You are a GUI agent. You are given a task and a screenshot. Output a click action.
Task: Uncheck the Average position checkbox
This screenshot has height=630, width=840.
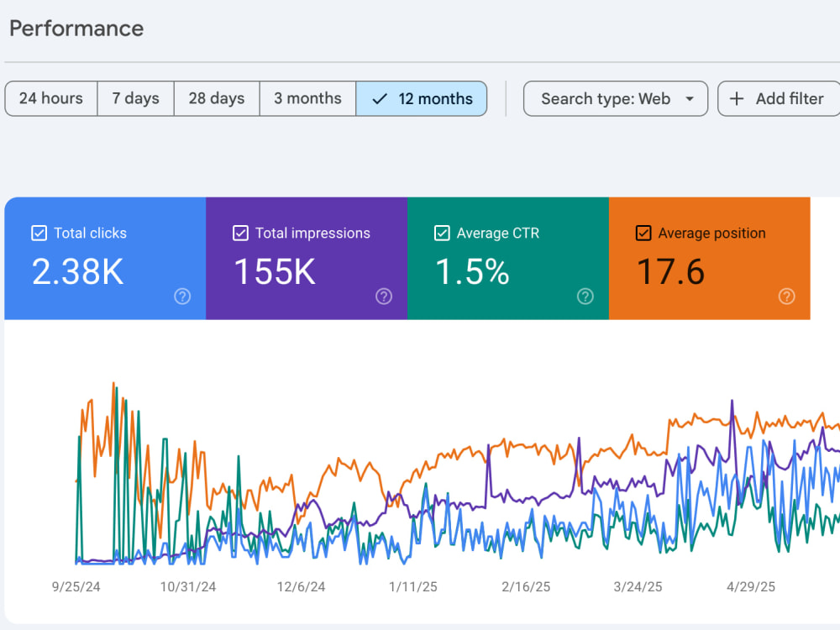(643, 233)
